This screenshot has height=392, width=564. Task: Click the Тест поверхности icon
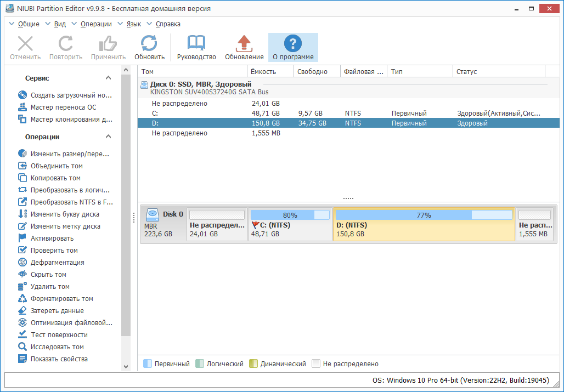[x=22, y=334]
